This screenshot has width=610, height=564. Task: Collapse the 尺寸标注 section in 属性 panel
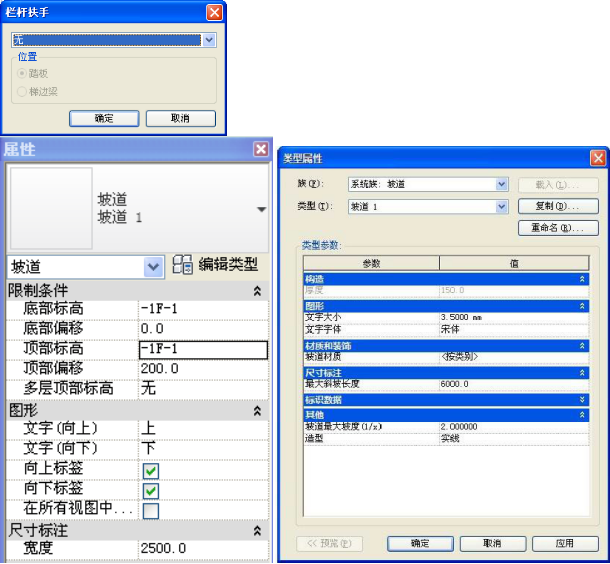tap(257, 531)
